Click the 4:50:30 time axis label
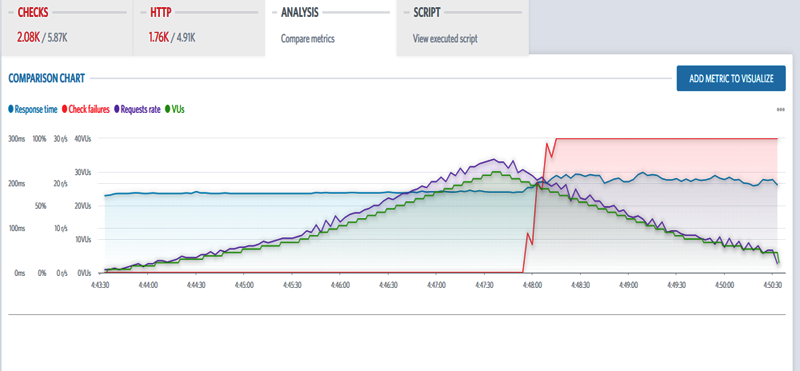800x371 pixels. pos(772,285)
